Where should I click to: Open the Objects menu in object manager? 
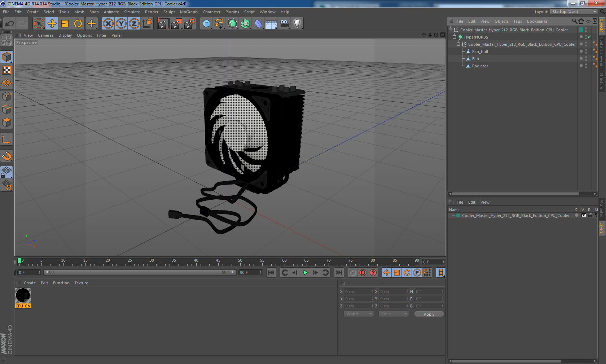(501, 21)
